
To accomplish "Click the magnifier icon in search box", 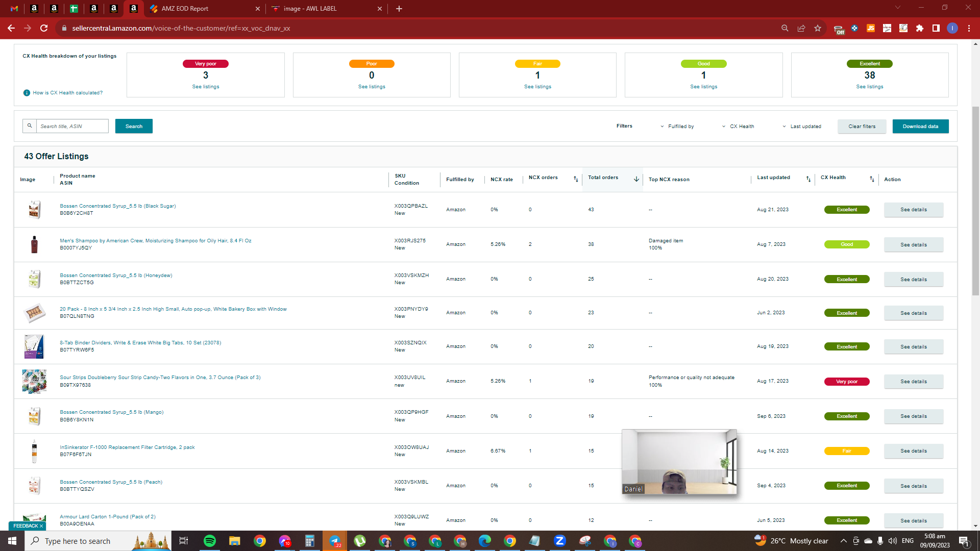I will 30,126.
